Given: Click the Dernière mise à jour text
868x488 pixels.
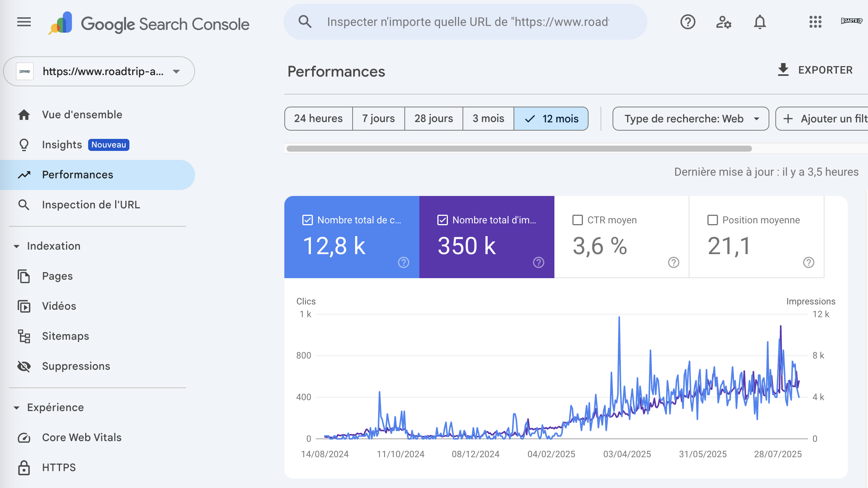Looking at the screenshot, I should (766, 172).
